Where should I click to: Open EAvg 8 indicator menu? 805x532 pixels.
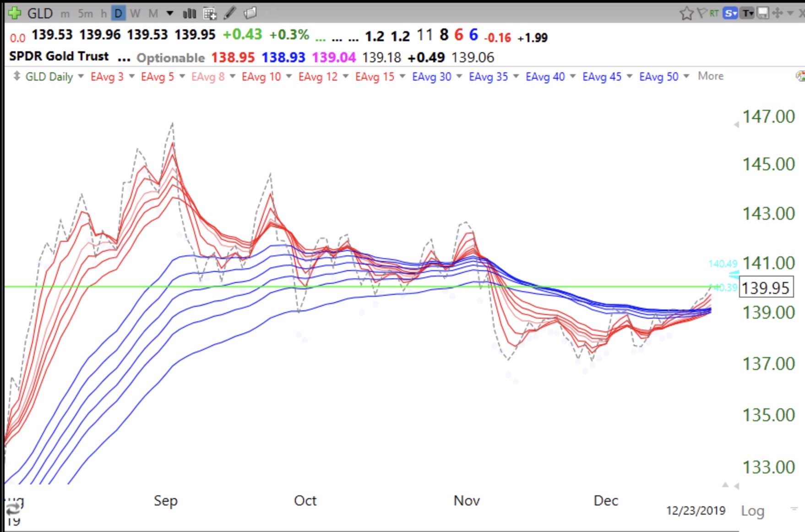233,76
